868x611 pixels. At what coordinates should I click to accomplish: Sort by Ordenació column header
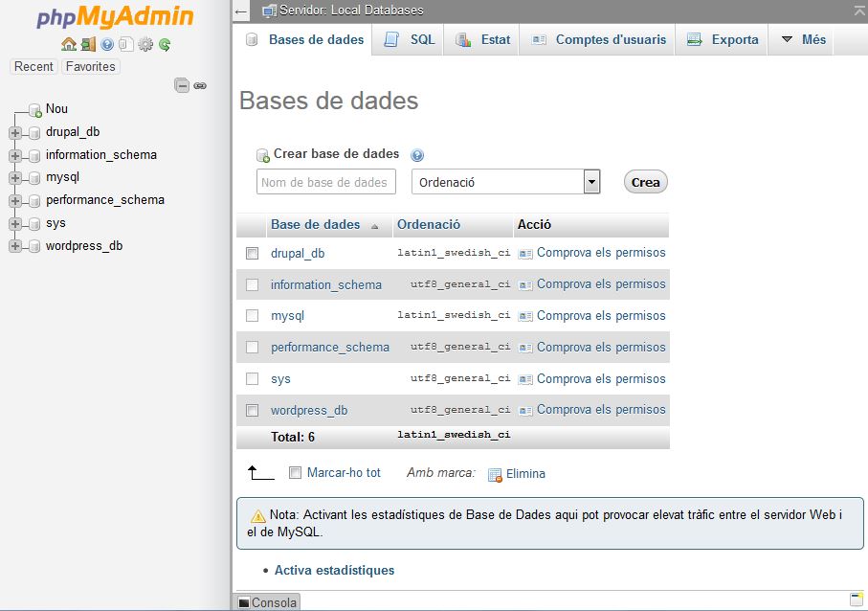(x=429, y=224)
